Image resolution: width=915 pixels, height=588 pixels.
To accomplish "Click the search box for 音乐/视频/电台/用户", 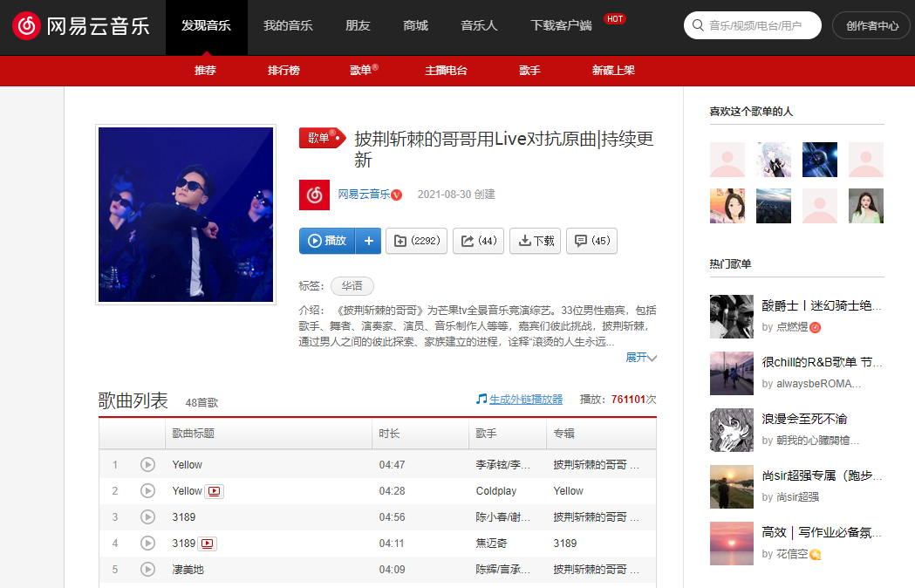I will coord(755,25).
